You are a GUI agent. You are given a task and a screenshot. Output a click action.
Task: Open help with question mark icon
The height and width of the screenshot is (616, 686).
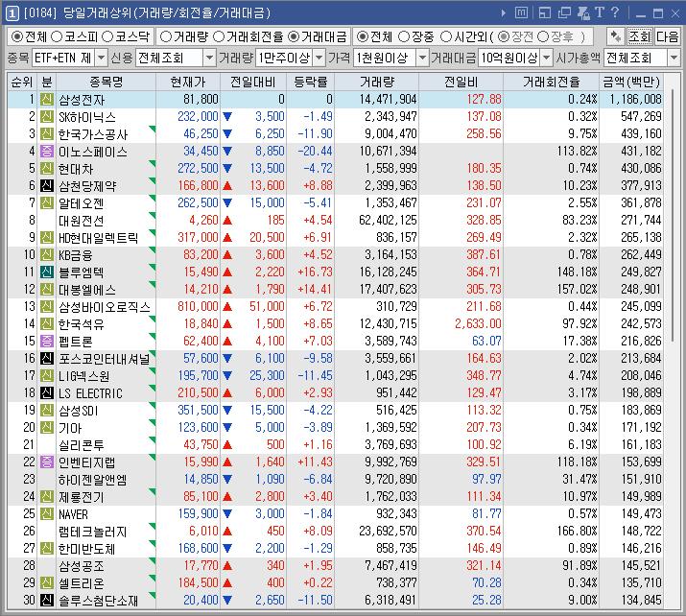pyautogui.click(x=615, y=12)
